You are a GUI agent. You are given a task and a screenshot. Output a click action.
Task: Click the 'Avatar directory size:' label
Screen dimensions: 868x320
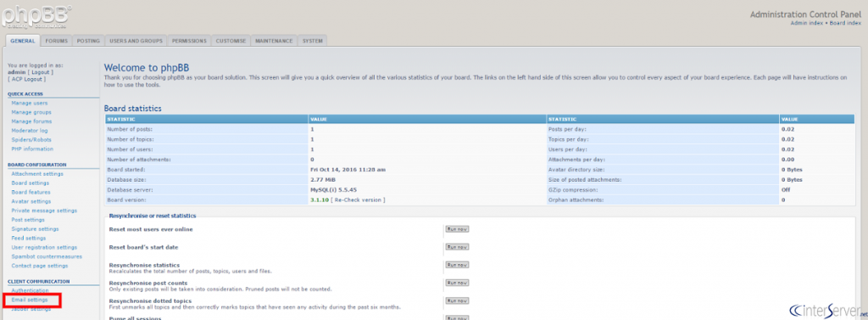[x=576, y=170]
